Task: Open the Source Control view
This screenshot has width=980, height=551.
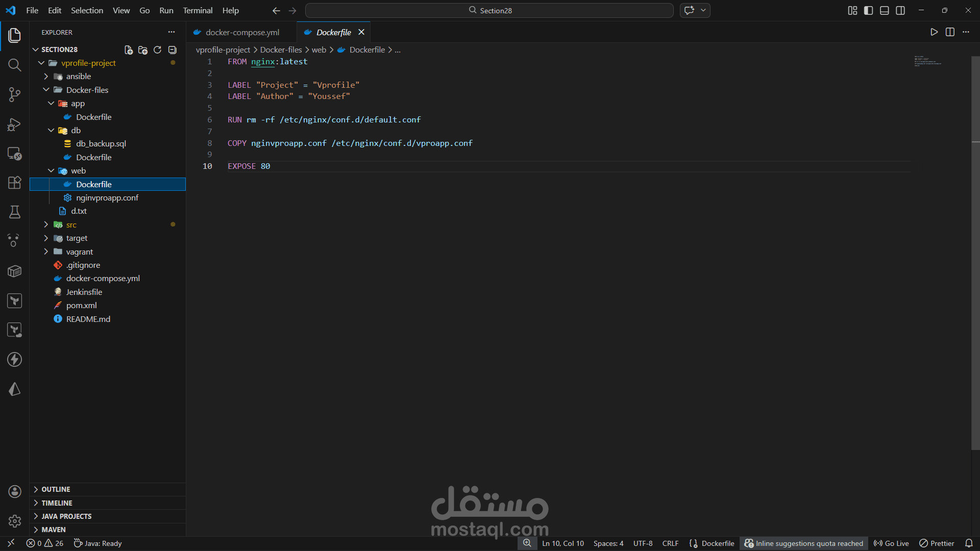Action: 14,94
